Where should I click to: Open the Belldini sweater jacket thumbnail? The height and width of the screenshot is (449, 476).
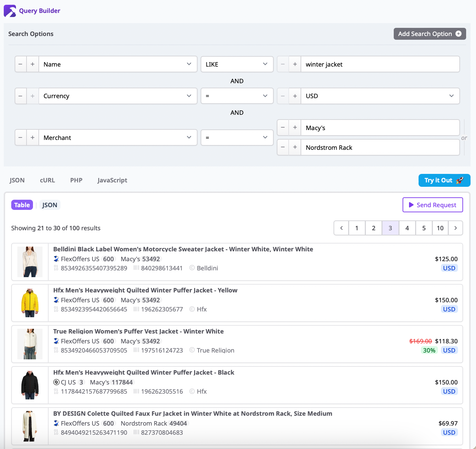(30, 262)
